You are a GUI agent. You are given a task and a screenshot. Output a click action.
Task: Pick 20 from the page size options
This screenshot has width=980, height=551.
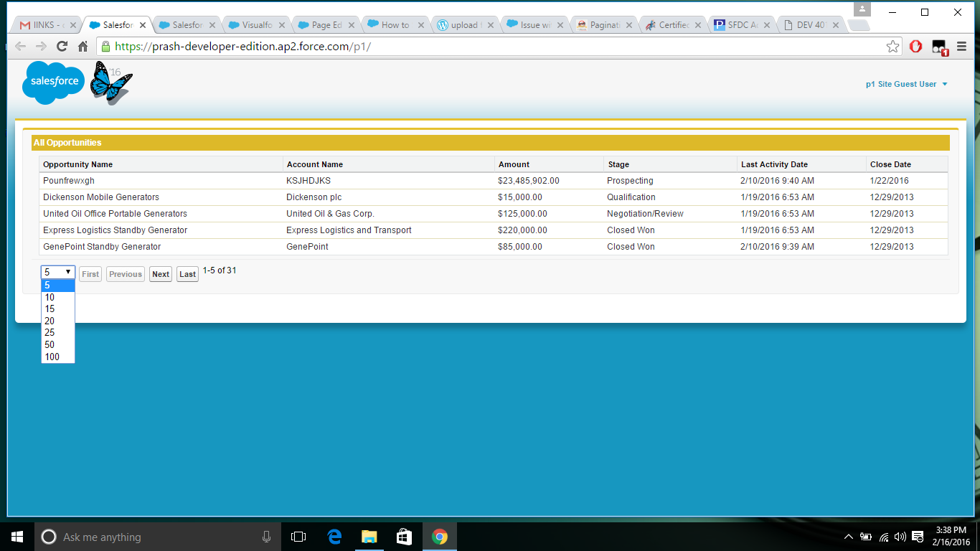click(58, 321)
